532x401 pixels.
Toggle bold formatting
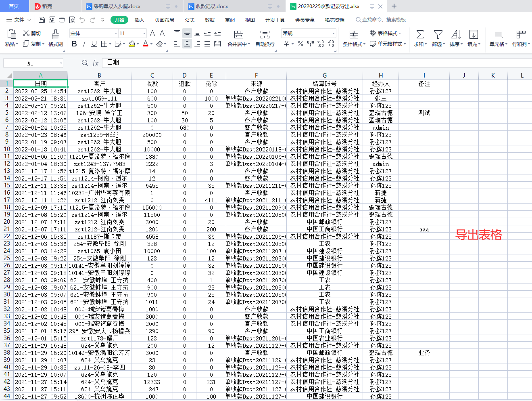tap(74, 44)
